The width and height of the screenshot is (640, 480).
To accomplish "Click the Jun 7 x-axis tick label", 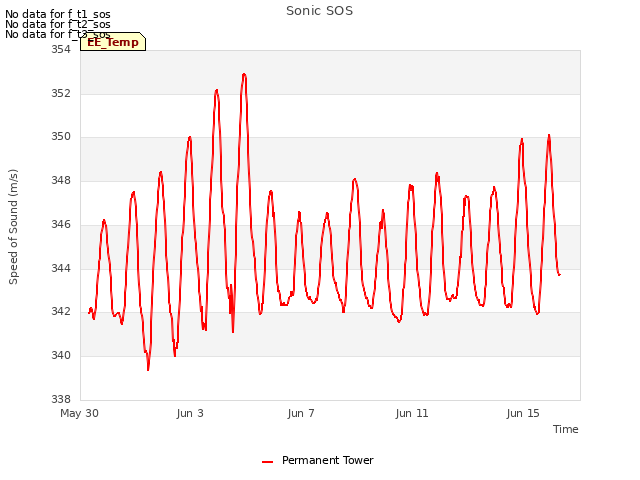I will (x=301, y=413).
